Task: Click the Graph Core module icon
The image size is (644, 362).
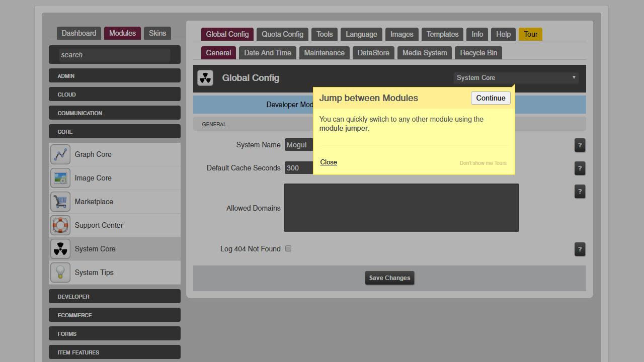Action: point(60,154)
